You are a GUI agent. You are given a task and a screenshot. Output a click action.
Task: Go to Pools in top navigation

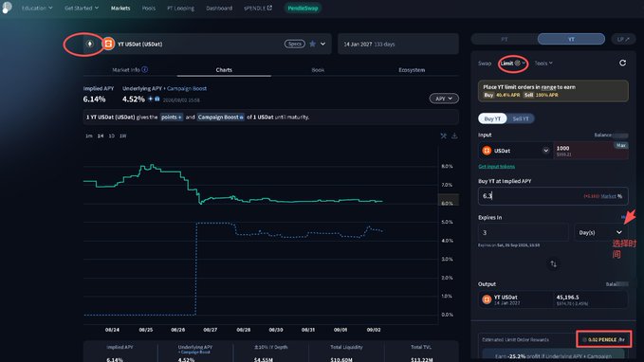pyautogui.click(x=149, y=8)
